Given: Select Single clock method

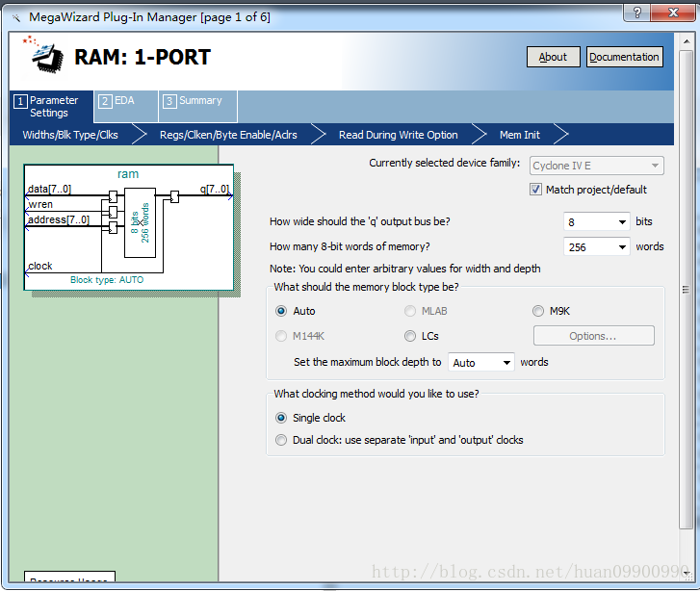Looking at the screenshot, I should point(281,418).
